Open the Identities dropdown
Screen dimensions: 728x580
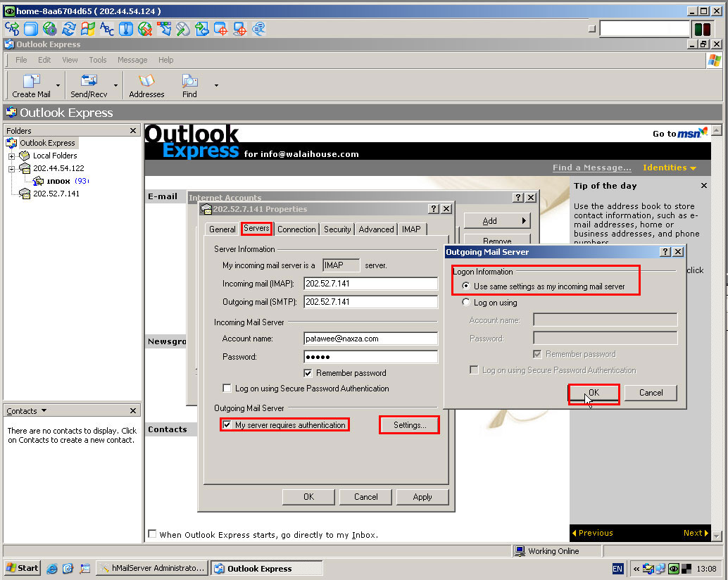click(669, 168)
